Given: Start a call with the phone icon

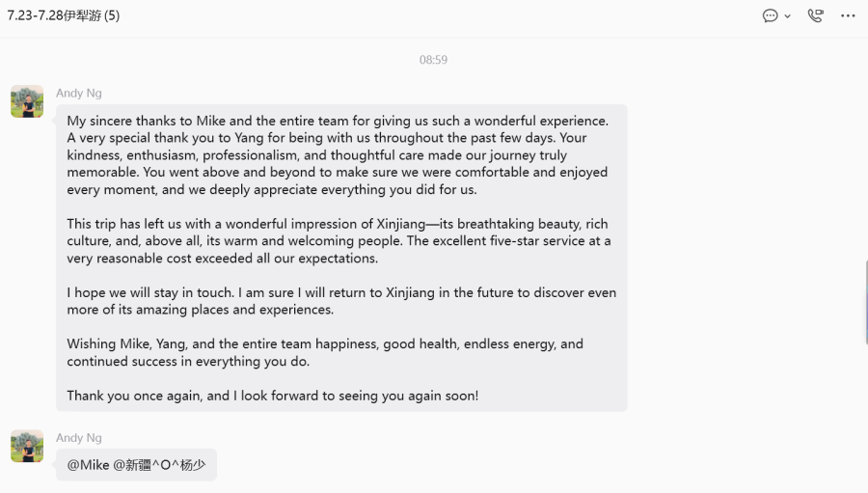Looking at the screenshot, I should pyautogui.click(x=815, y=15).
